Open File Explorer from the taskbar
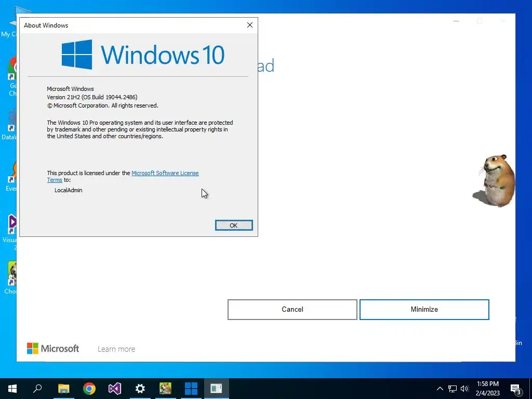This screenshot has width=532, height=399. pyautogui.click(x=63, y=389)
